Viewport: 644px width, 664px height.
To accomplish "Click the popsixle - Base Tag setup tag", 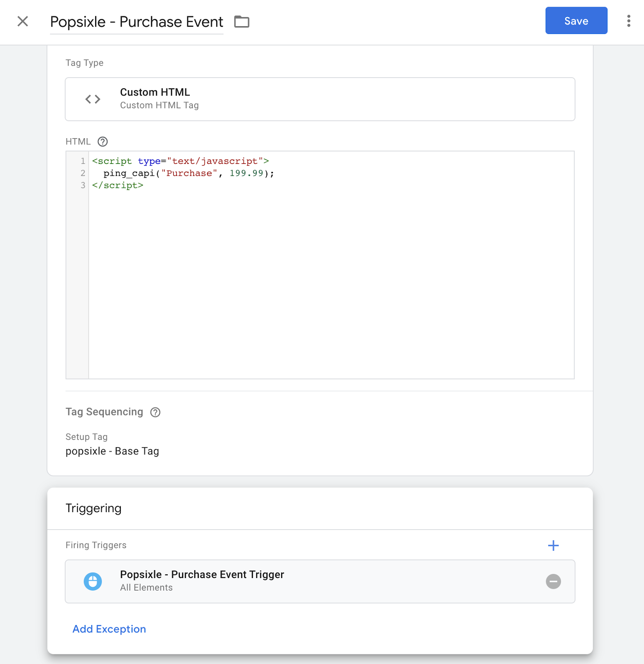I will point(113,451).
